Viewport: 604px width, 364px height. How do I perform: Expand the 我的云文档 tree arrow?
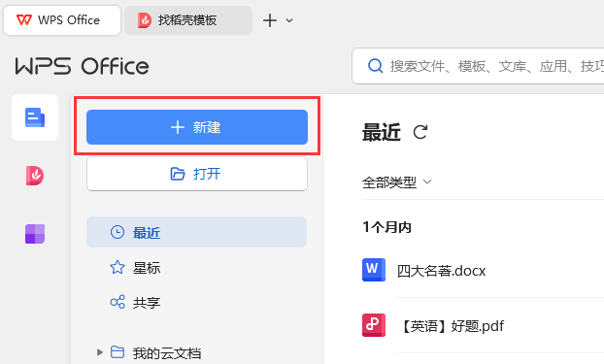[x=100, y=352]
